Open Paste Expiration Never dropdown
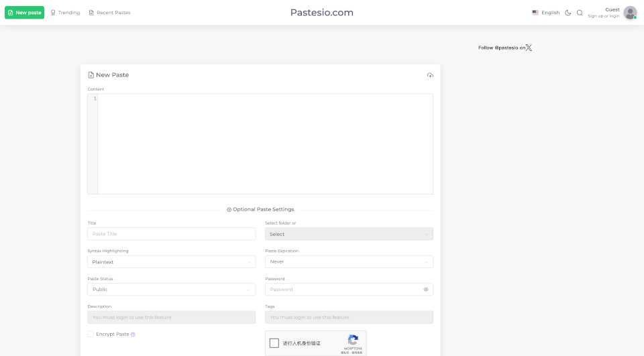The image size is (644, 356). 349,262
